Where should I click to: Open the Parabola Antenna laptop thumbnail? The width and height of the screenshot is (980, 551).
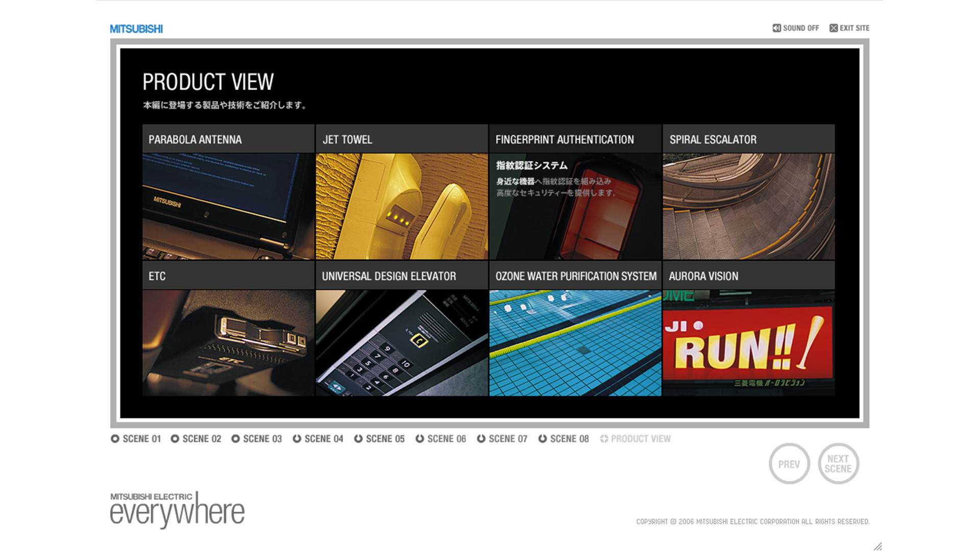coord(228,206)
